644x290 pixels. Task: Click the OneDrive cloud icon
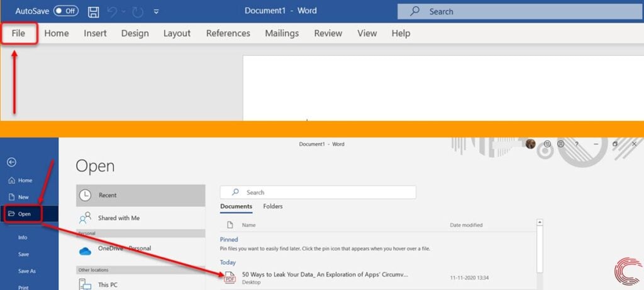85,251
